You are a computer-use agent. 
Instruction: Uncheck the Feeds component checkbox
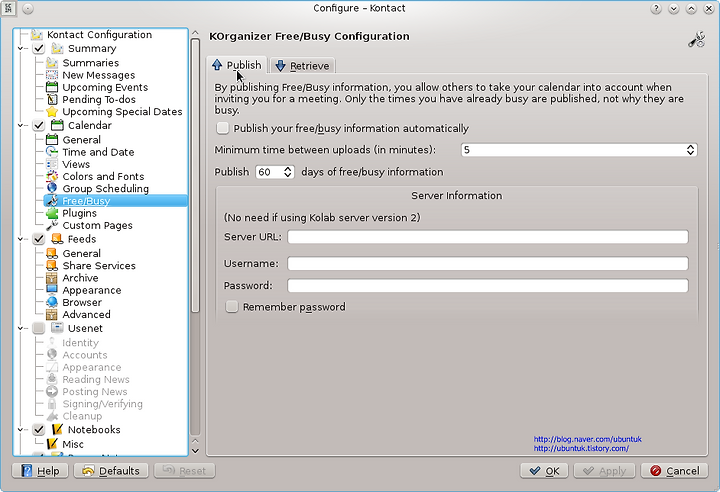tap(39, 239)
